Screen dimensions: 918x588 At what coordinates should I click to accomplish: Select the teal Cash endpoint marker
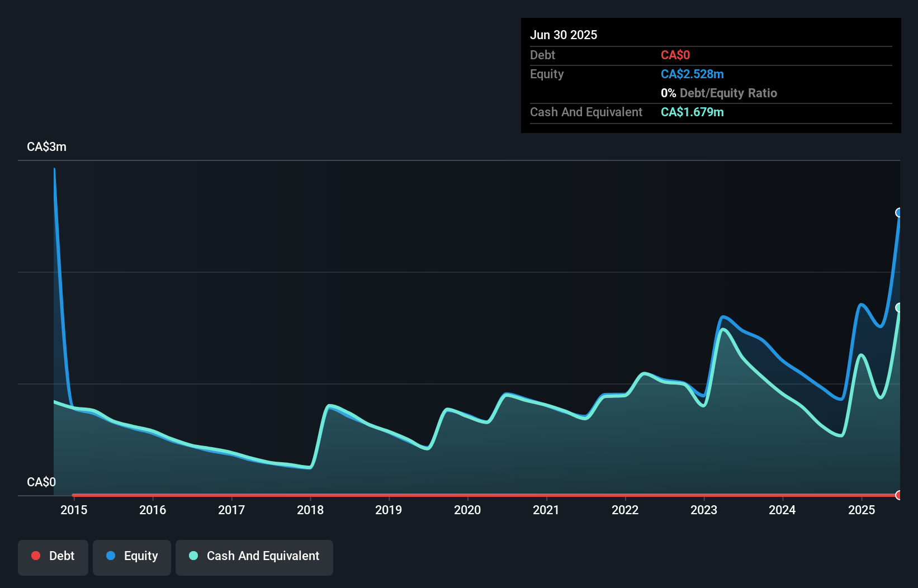(x=899, y=307)
